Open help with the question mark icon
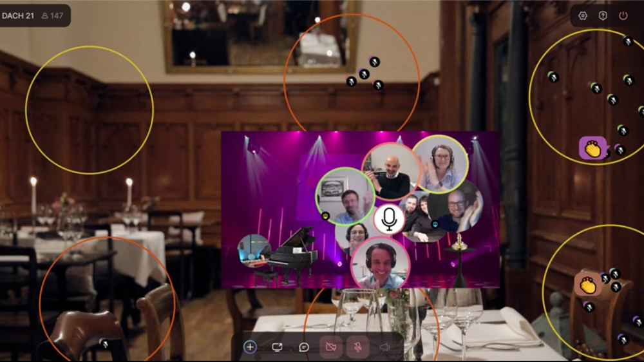 [x=603, y=15]
